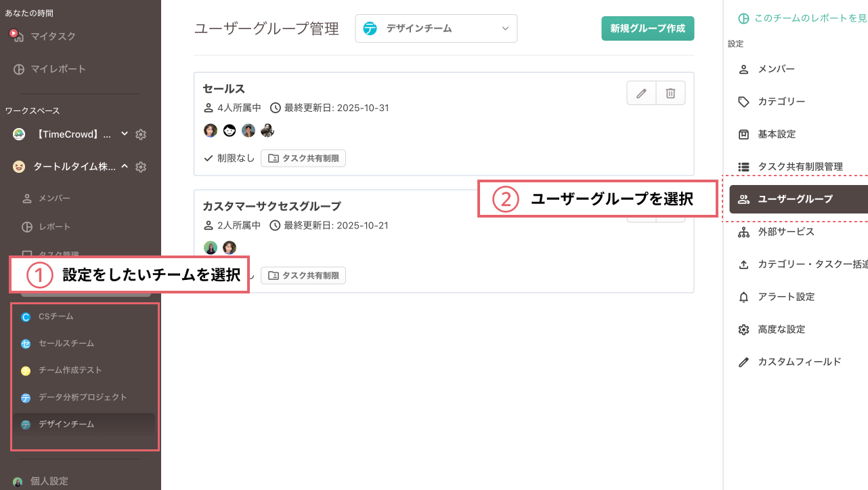Open タスク共有制限 on the セールス card
The image size is (868, 490).
pos(303,158)
